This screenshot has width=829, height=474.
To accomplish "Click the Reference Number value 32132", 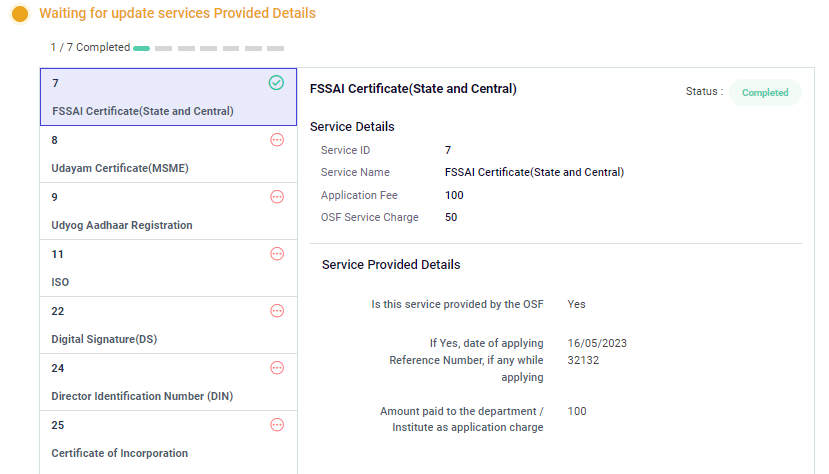I will coord(583,360).
